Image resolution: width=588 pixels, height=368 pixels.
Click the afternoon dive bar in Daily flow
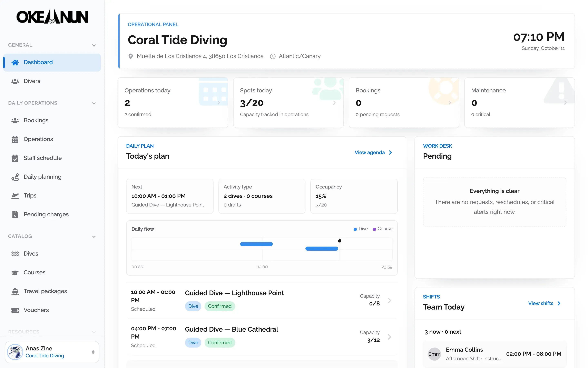click(322, 249)
